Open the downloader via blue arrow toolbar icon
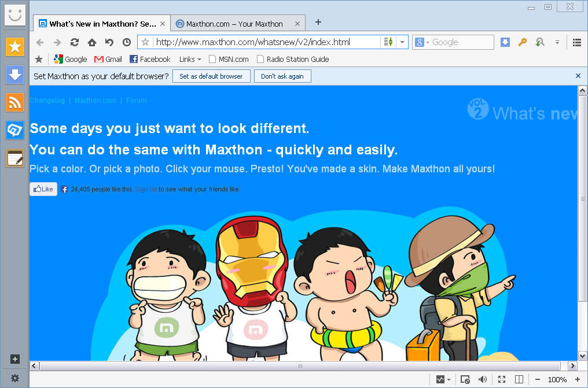This screenshot has height=388, width=588. point(506,42)
